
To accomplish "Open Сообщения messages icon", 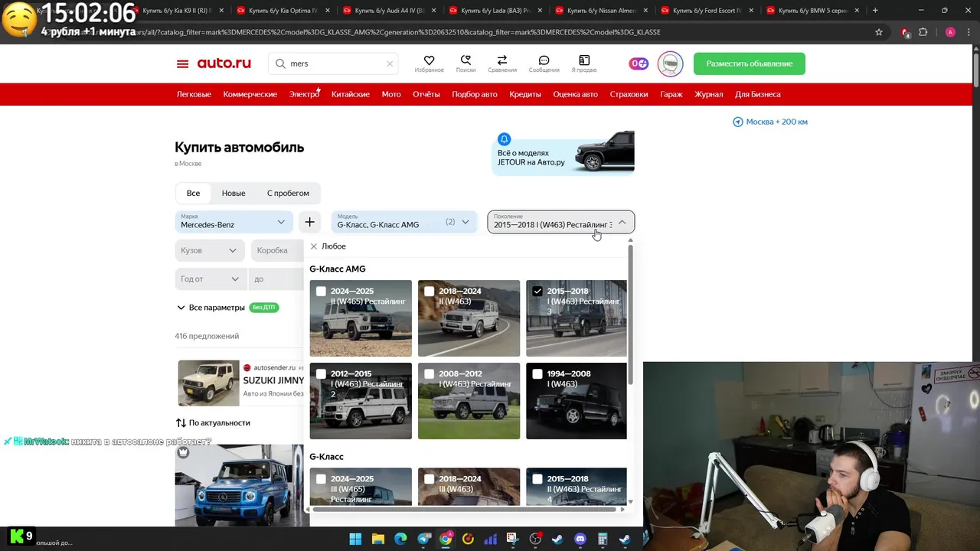I will tap(544, 64).
